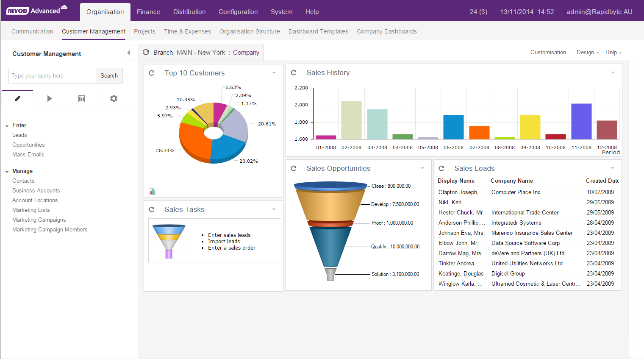Open the Marketing Campaigns link

pyautogui.click(x=39, y=220)
